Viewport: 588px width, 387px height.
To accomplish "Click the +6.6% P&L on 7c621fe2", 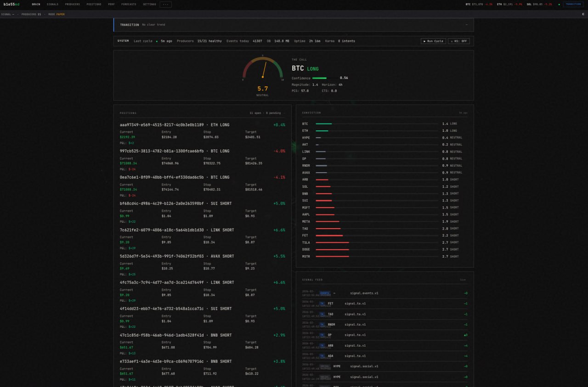I will [x=279, y=230].
